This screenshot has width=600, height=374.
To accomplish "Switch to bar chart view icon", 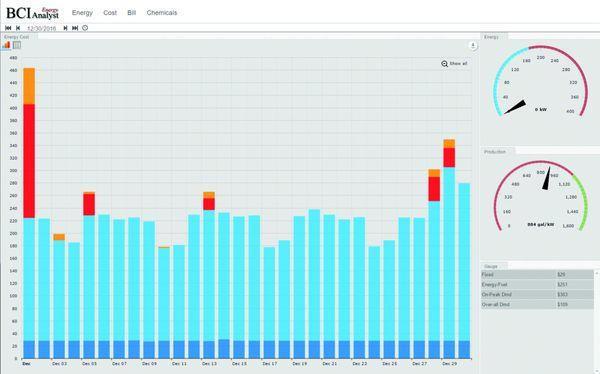I will (x=7, y=45).
